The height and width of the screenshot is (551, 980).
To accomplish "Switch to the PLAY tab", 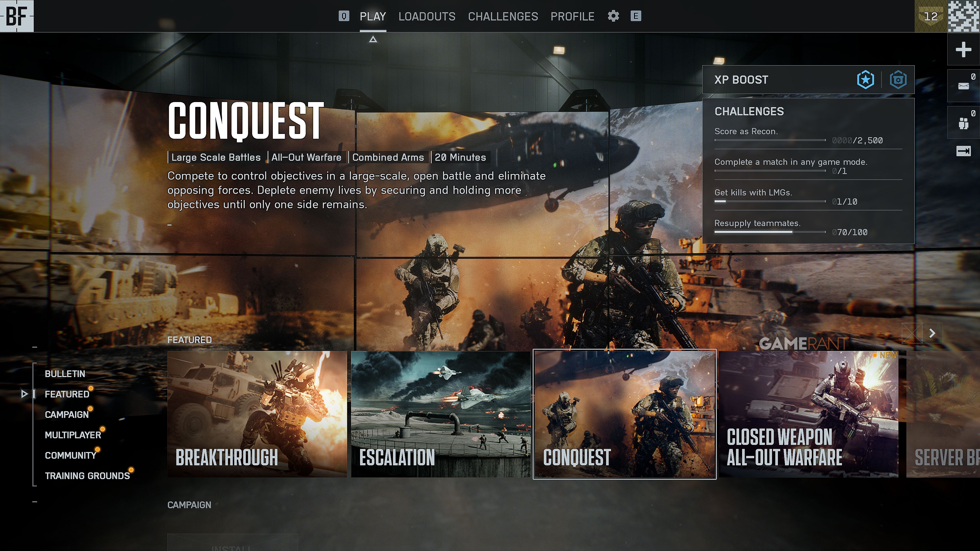I will tap(373, 16).
